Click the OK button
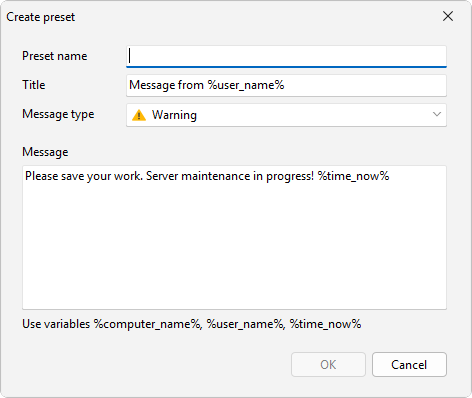The image size is (472, 398). 328,365
